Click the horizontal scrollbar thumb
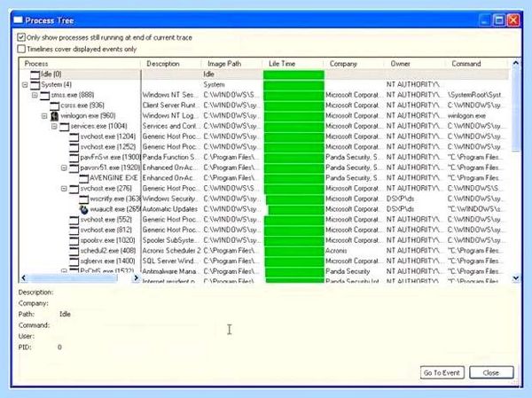The width and height of the screenshot is (532, 398). pyautogui.click(x=73, y=278)
